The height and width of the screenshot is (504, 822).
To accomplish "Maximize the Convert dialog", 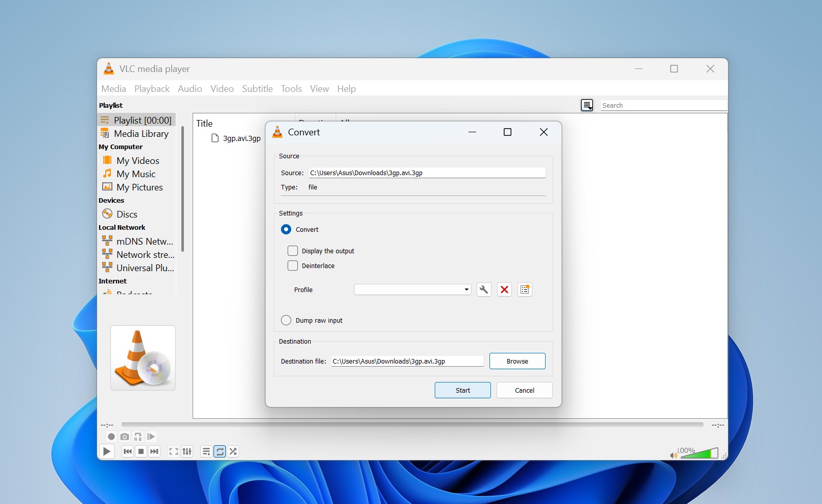I will click(x=507, y=132).
